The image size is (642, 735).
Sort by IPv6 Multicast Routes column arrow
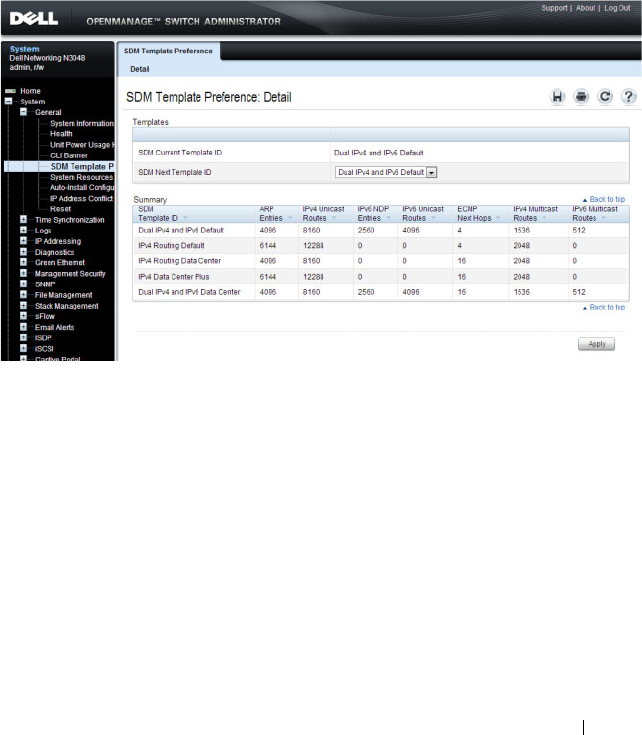tap(604, 218)
